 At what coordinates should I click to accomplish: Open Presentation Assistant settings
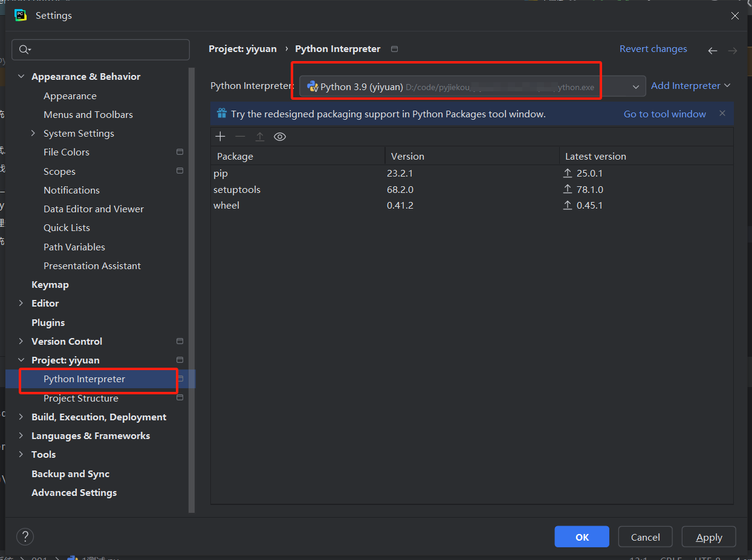click(92, 265)
